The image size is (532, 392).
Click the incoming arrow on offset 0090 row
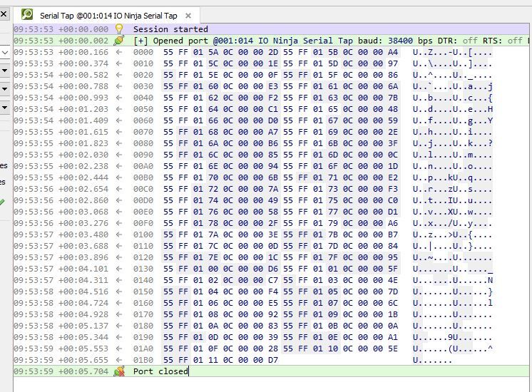pyautogui.click(x=119, y=155)
